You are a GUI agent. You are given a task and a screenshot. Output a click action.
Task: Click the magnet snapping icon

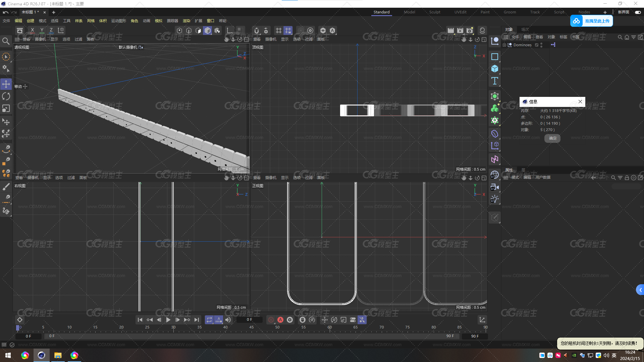(x=257, y=31)
